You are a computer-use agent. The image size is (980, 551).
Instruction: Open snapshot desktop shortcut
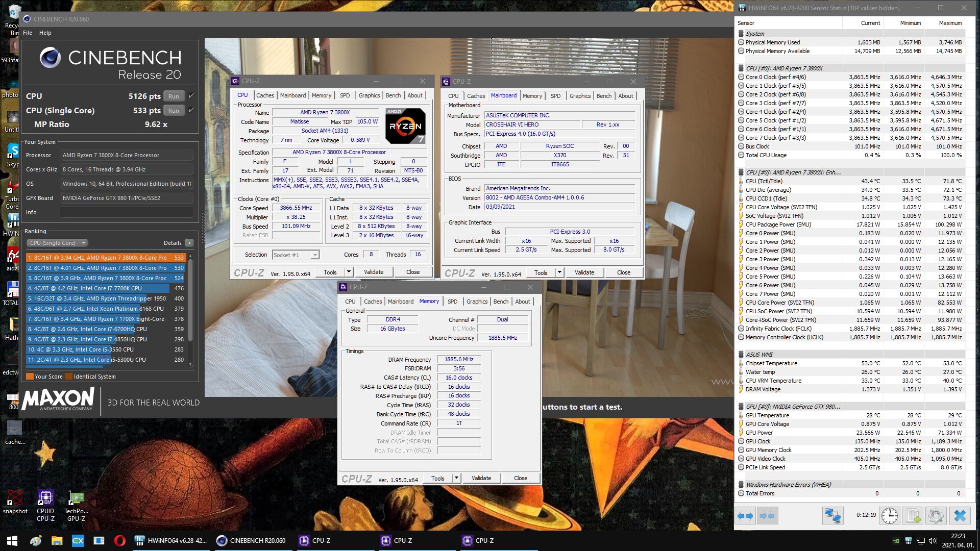(15, 502)
